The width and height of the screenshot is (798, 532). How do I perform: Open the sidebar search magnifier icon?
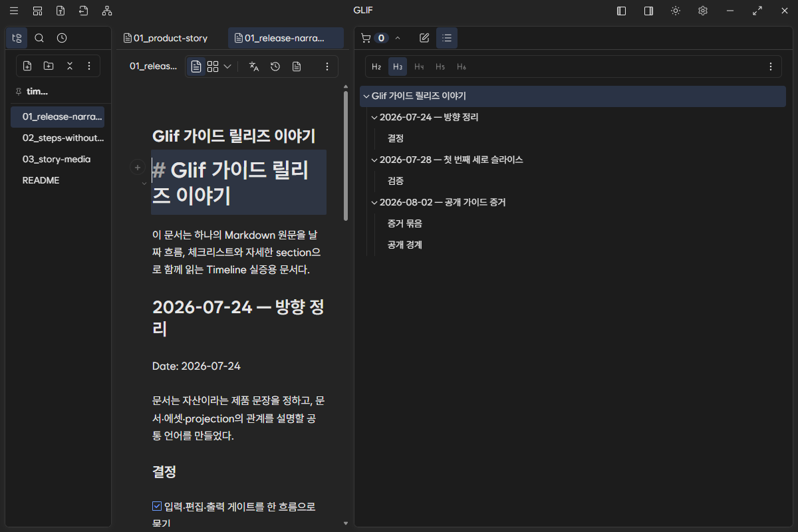point(39,38)
